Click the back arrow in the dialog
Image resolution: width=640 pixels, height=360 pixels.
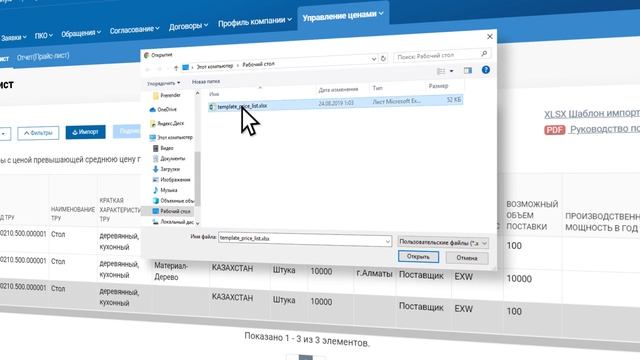pos(148,69)
